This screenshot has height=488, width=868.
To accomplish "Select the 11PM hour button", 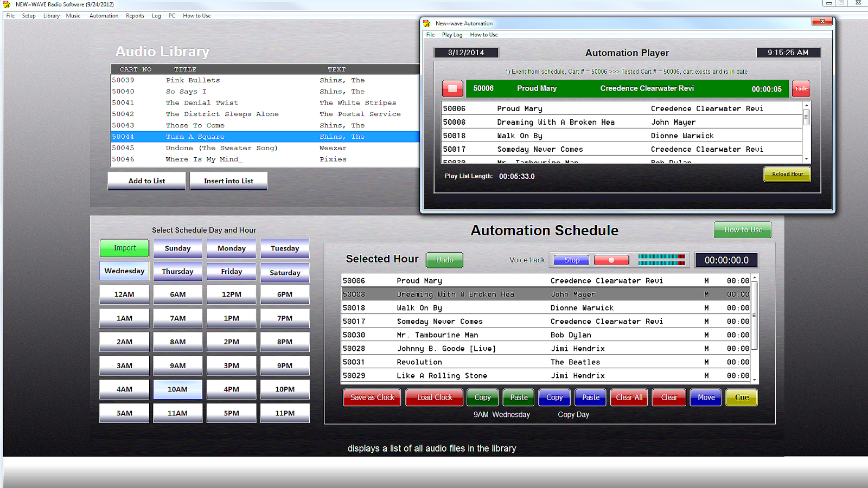I will click(x=285, y=413).
